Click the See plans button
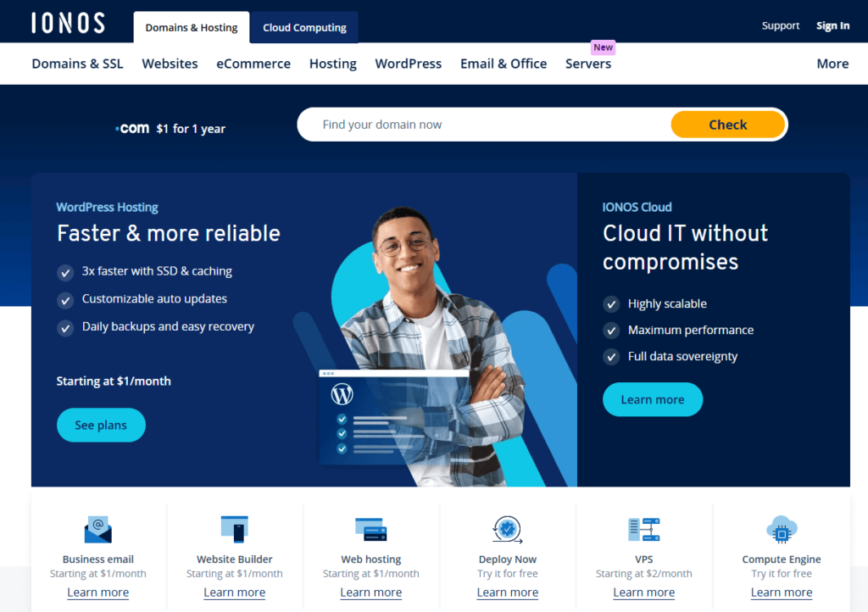Image resolution: width=868 pixels, height=612 pixels. 101,425
